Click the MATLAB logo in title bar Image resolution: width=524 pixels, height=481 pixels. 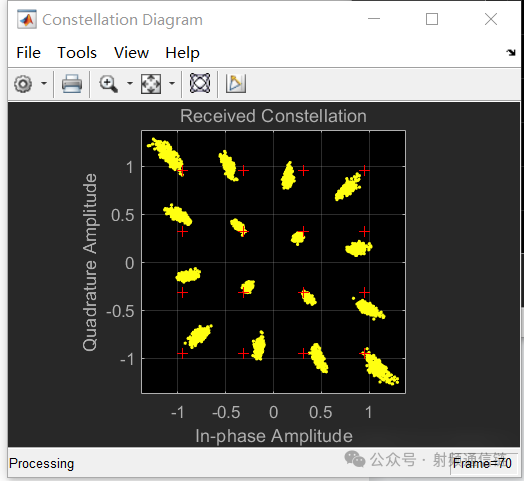(27, 20)
